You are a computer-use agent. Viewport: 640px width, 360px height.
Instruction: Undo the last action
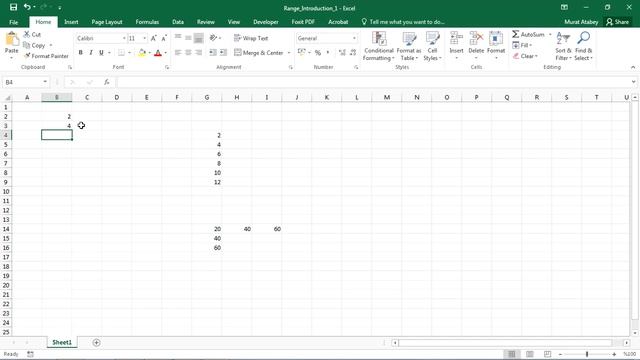[27, 7]
